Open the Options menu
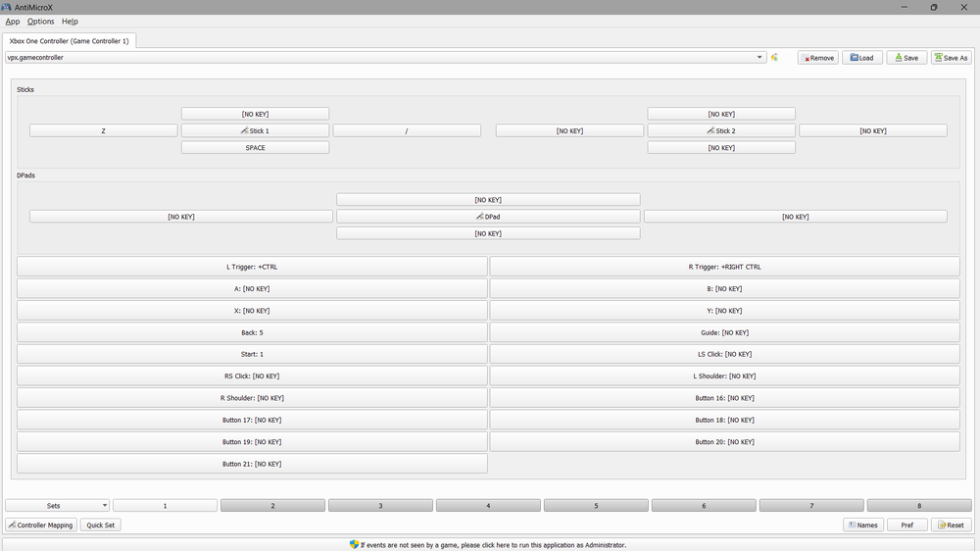This screenshot has height=551, width=980. (40, 22)
